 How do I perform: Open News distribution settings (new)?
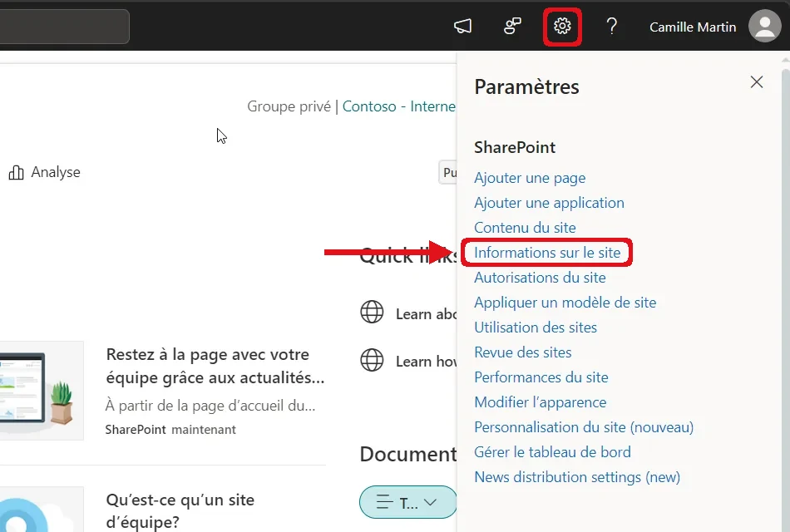(x=577, y=477)
